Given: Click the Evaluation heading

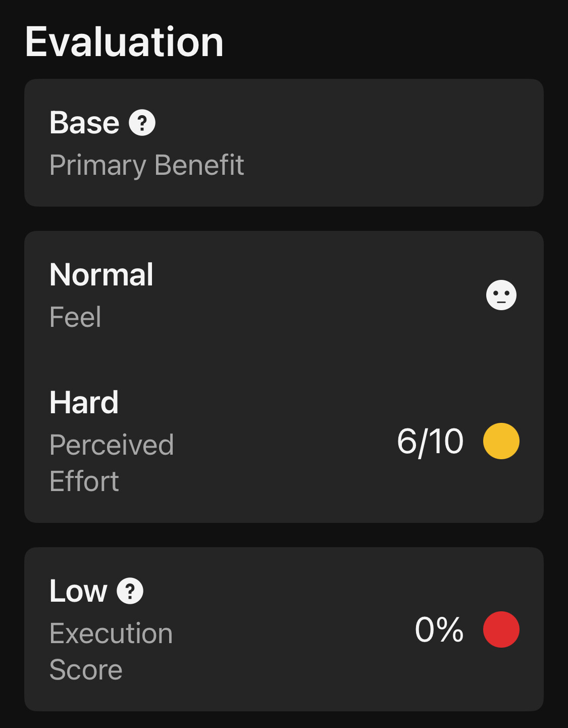Looking at the screenshot, I should pos(124,42).
